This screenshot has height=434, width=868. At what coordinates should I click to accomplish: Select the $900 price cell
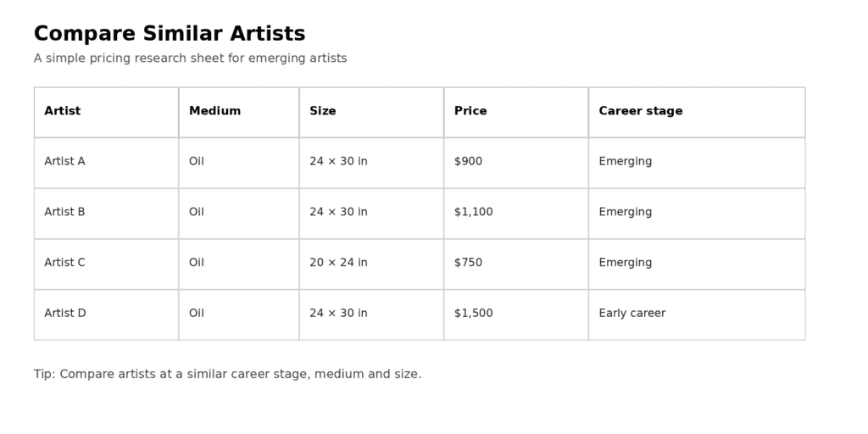(x=516, y=163)
